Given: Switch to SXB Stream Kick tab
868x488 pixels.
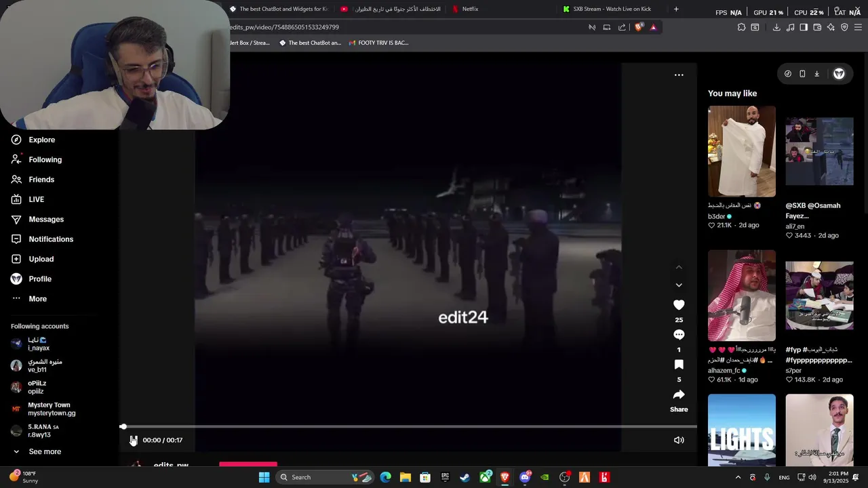Looking at the screenshot, I should 612,9.
